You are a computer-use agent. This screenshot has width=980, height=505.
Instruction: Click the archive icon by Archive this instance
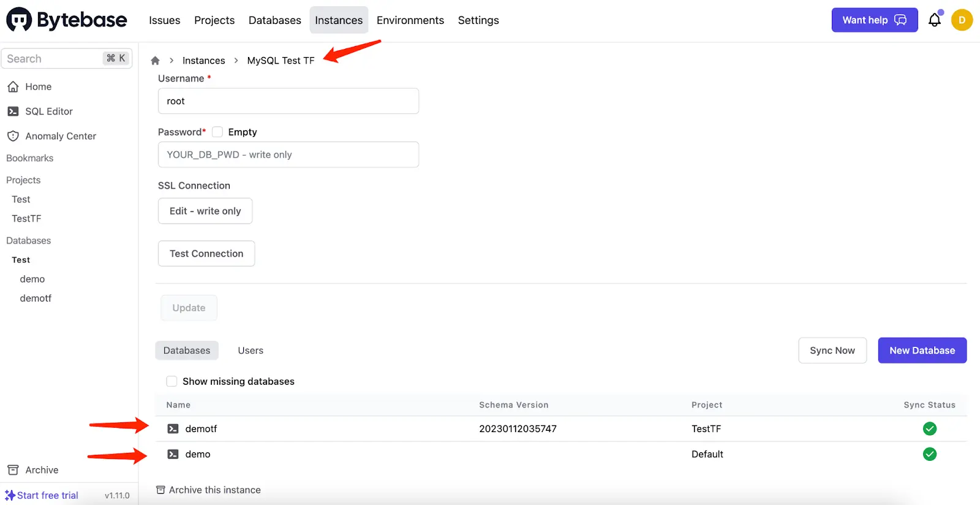click(x=160, y=490)
